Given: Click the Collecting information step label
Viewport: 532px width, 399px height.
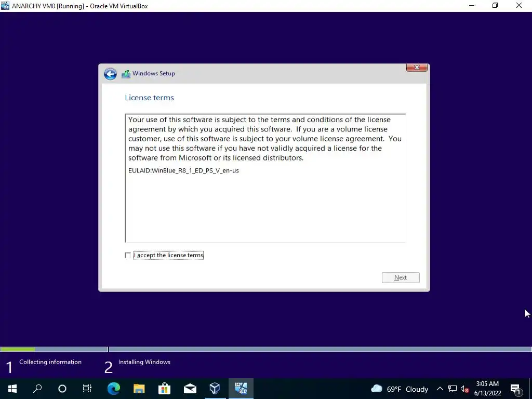Looking at the screenshot, I should pos(50,362).
